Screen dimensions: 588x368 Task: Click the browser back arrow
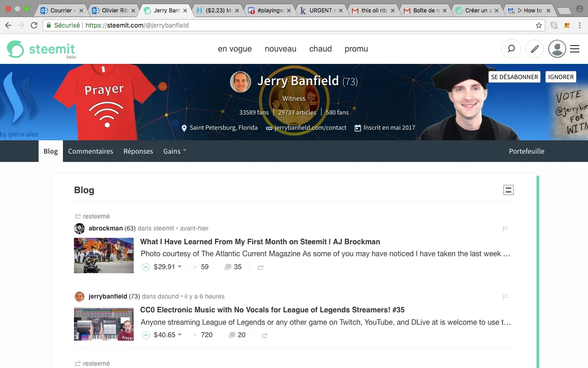[x=8, y=25]
